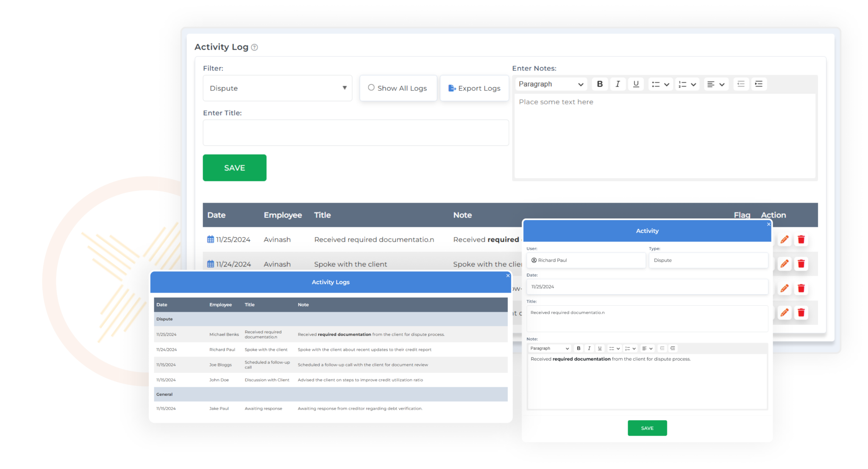Open Export Logs

(x=474, y=88)
